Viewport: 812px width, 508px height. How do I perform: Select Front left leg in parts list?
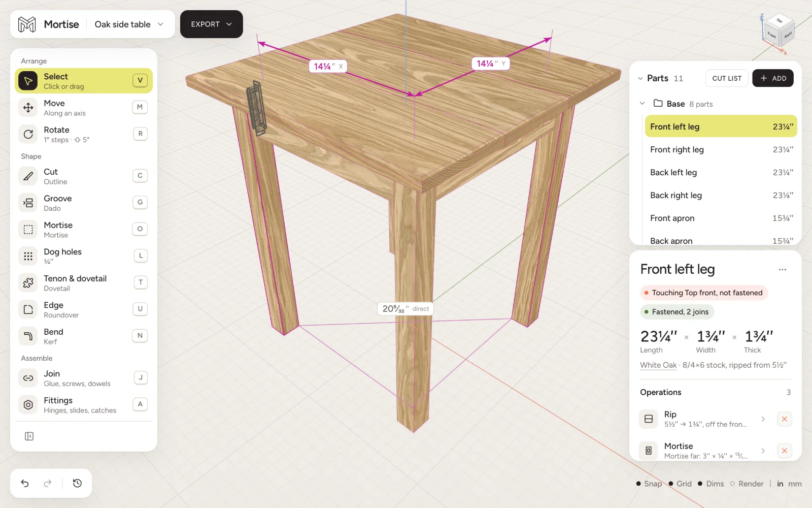721,126
